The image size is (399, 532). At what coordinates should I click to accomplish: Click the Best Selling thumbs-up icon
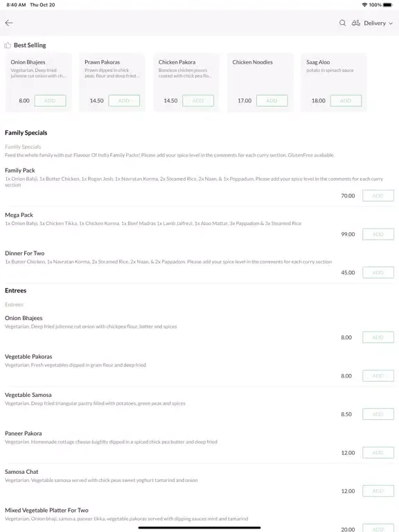tap(8, 45)
